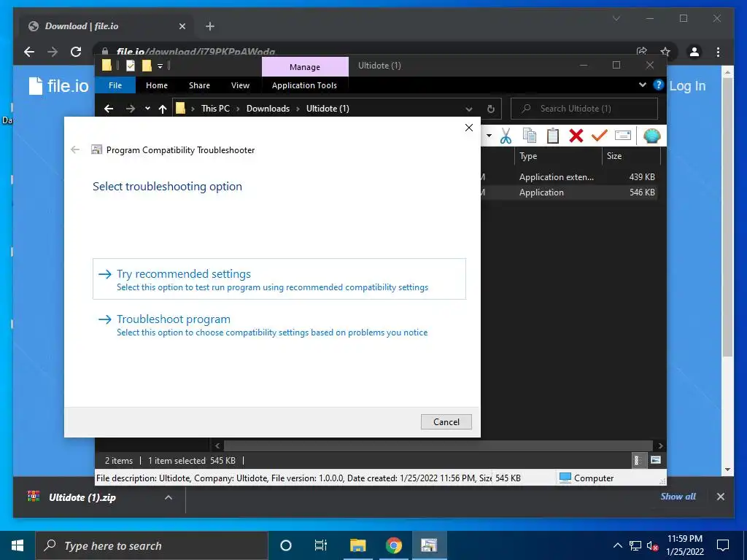Image resolution: width=747 pixels, height=560 pixels.
Task: Sort by the Type column header
Action: click(x=558, y=156)
